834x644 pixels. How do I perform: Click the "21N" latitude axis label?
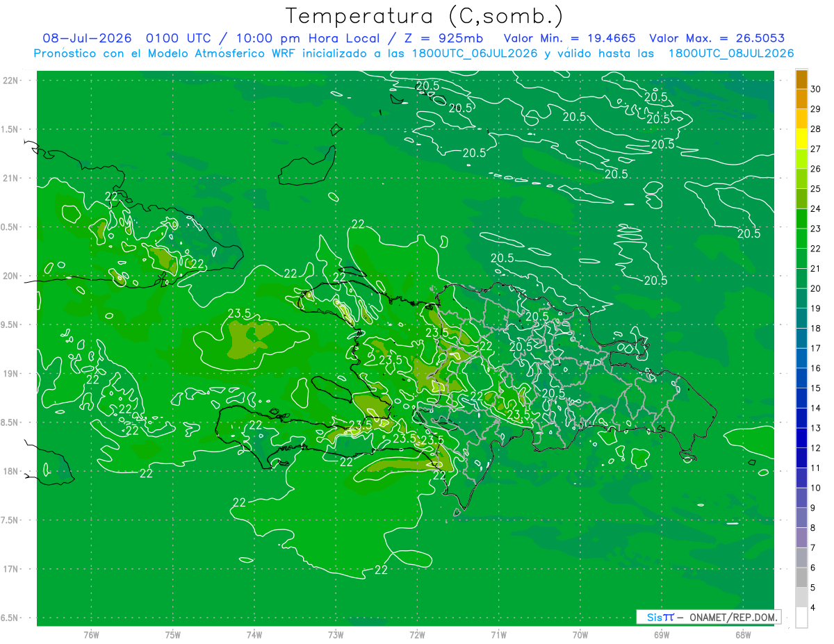[12, 178]
